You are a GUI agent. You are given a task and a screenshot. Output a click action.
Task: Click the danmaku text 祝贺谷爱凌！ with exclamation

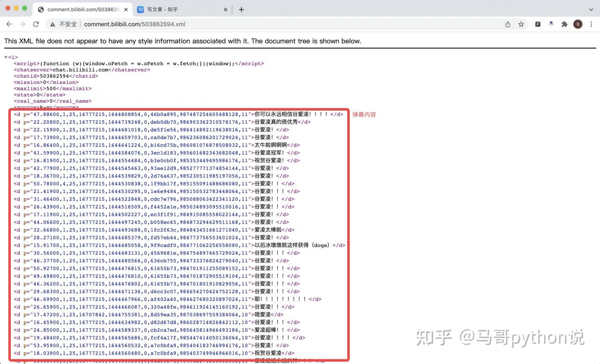pyautogui.click(x=270, y=160)
